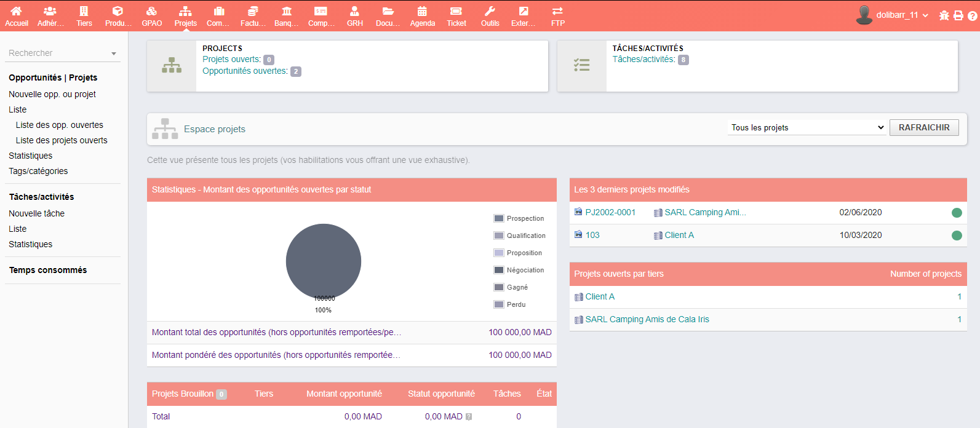Open the Documents module icon
This screenshot has height=428, width=980.
pos(388,11)
